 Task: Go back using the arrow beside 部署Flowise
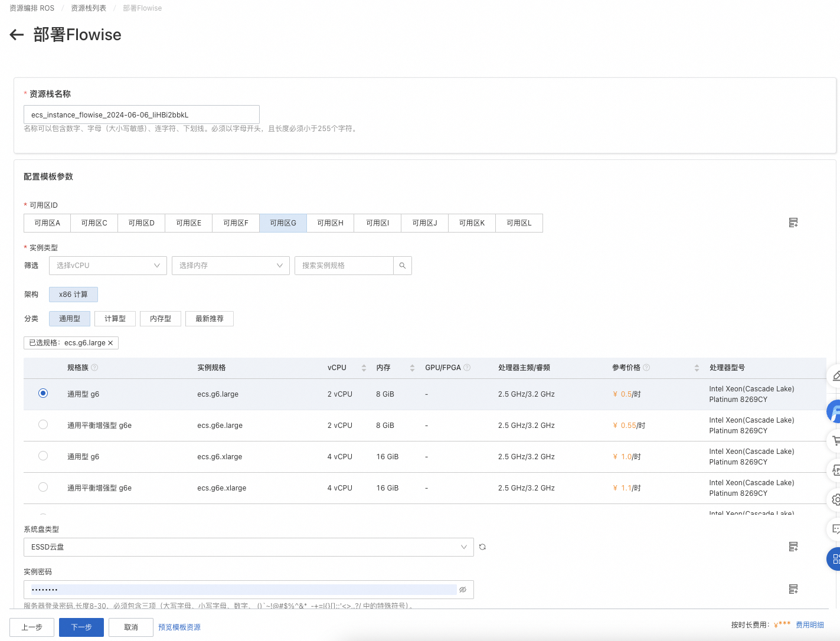pyautogui.click(x=17, y=35)
